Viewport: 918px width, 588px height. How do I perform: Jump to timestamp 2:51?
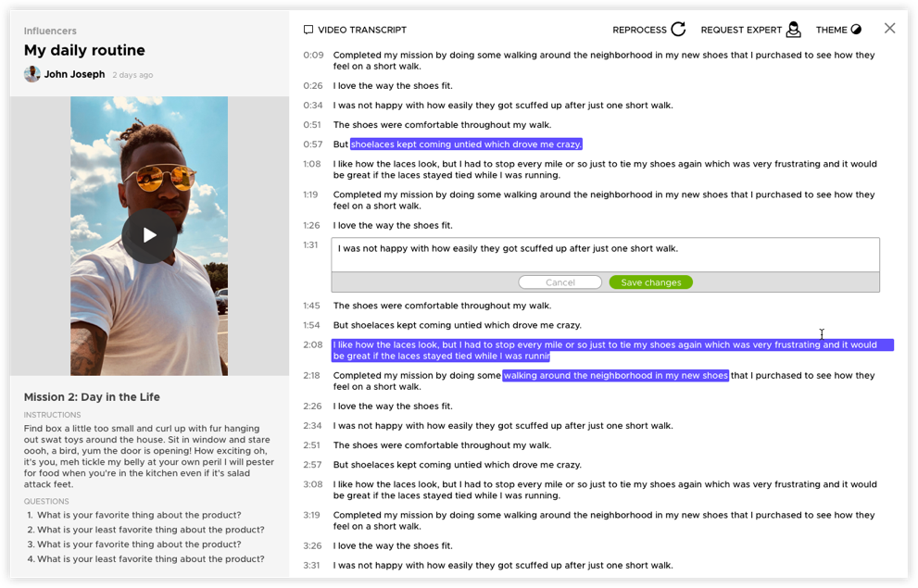312,445
